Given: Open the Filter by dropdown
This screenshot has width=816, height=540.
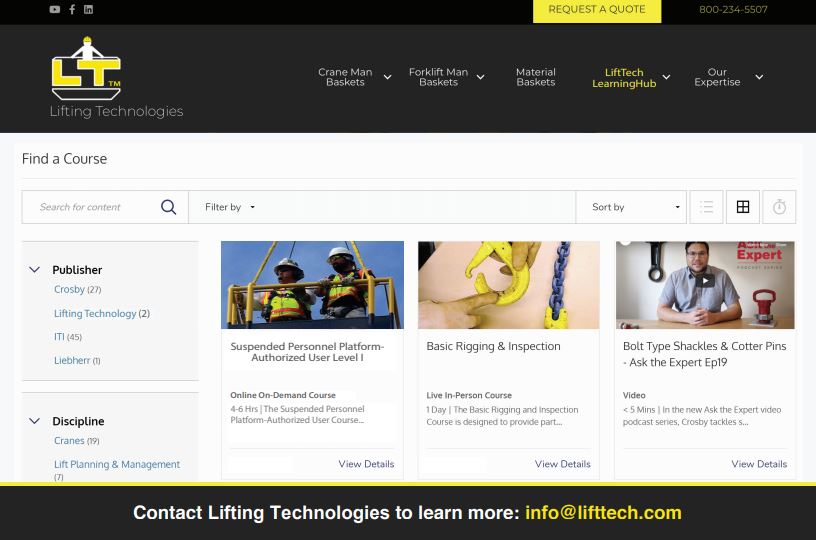Looking at the screenshot, I should point(230,207).
